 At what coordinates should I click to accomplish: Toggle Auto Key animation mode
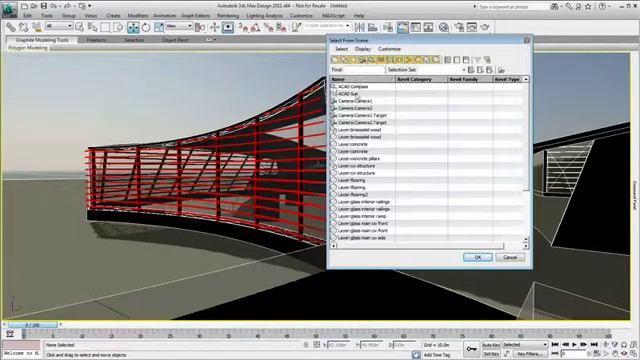(491, 345)
